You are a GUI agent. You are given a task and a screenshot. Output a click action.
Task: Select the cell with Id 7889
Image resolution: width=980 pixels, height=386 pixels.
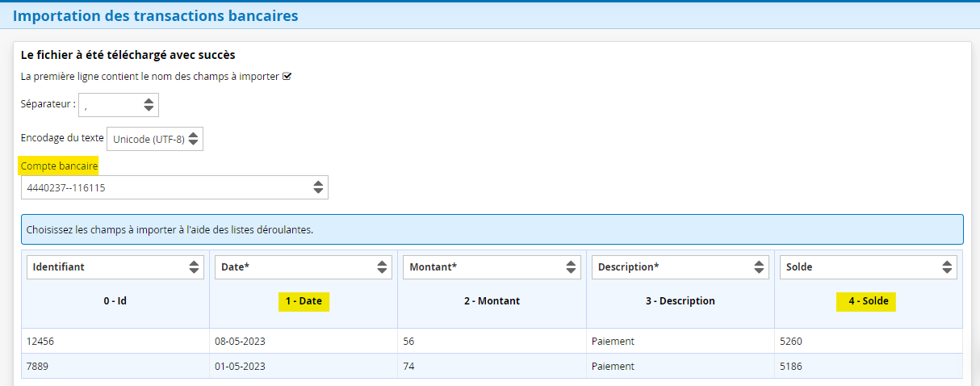38,367
